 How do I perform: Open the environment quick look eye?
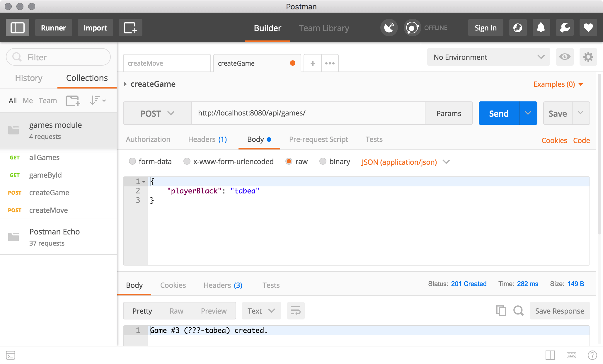(565, 57)
